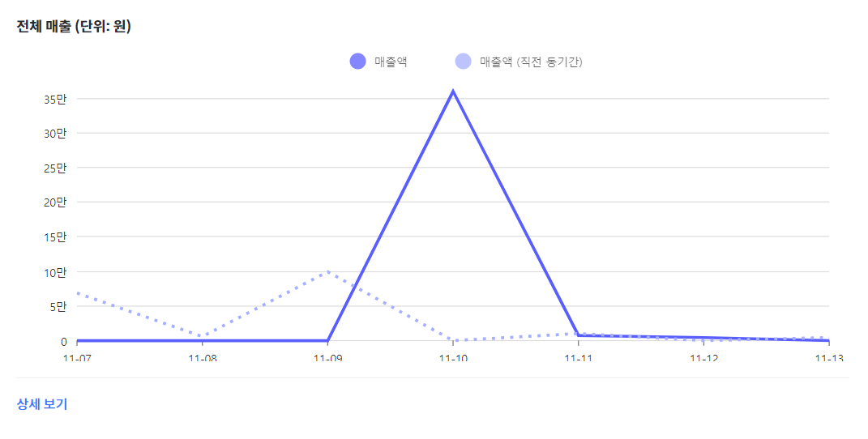Open the 상세 보기 link
The height and width of the screenshot is (439, 868).
(x=42, y=404)
